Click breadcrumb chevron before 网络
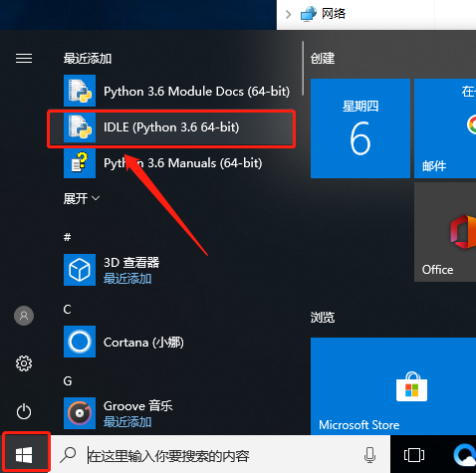The image size is (476, 473). 289,14
